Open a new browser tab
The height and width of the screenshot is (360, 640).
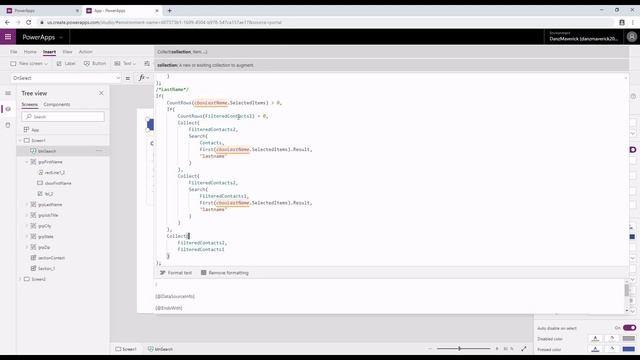point(169,11)
